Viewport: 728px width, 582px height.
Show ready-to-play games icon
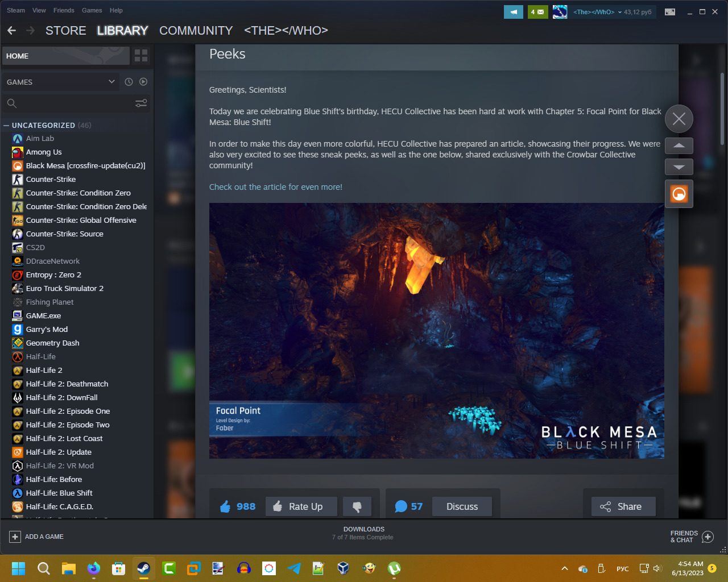143,82
